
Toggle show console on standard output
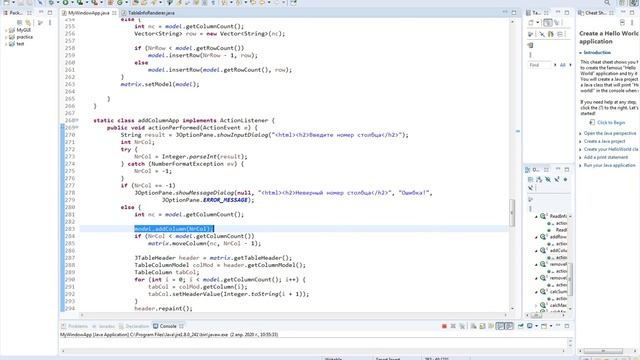(500, 326)
